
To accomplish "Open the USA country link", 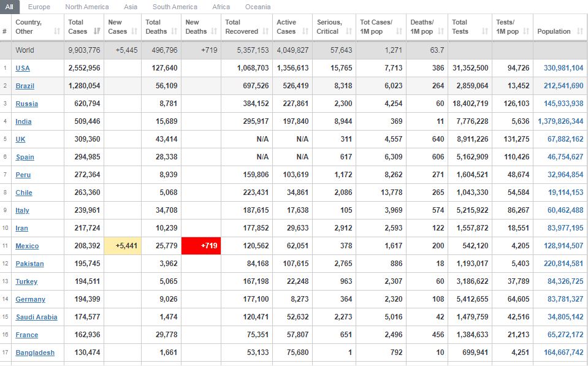I will [x=23, y=68].
